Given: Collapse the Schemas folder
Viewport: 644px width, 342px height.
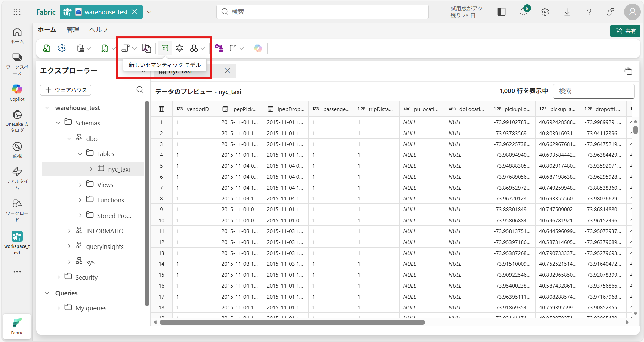Looking at the screenshot, I should tap(58, 123).
